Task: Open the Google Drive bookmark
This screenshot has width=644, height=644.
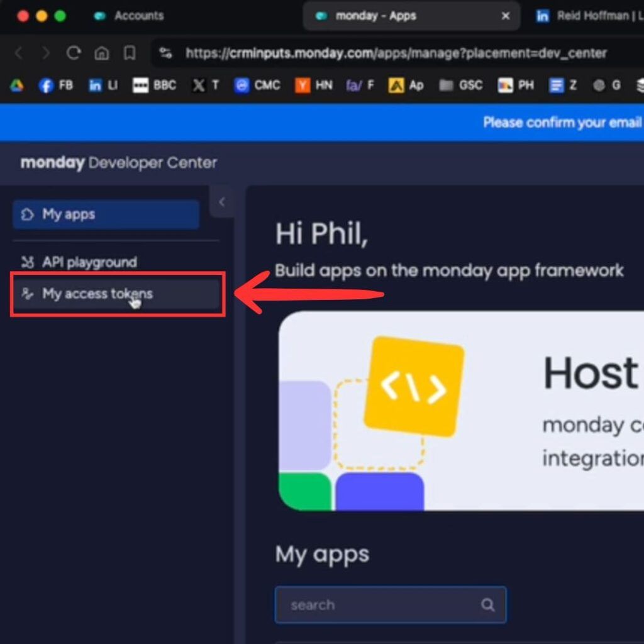Action: (x=17, y=86)
